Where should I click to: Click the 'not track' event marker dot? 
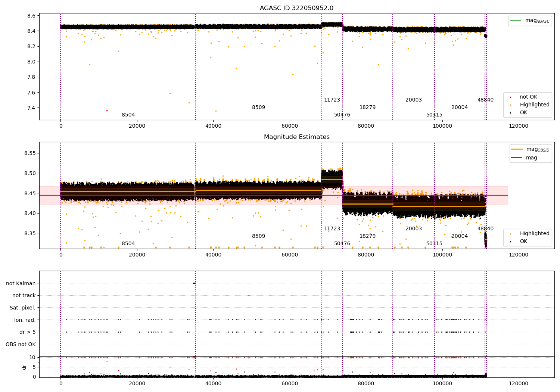pos(249,295)
